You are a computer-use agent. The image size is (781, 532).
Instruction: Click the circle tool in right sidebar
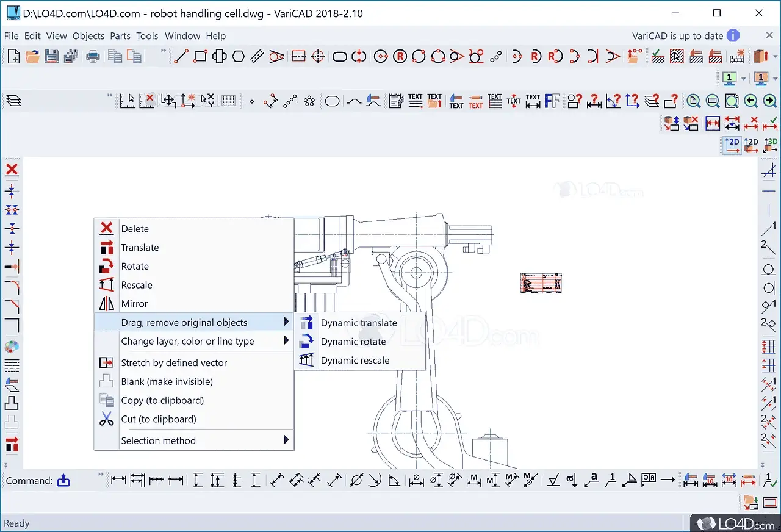pos(769,270)
